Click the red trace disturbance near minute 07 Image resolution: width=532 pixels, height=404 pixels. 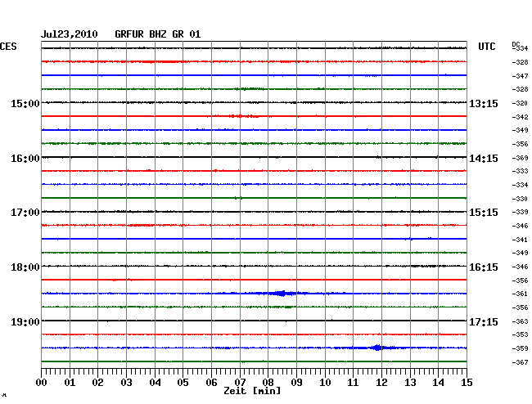[244, 116]
